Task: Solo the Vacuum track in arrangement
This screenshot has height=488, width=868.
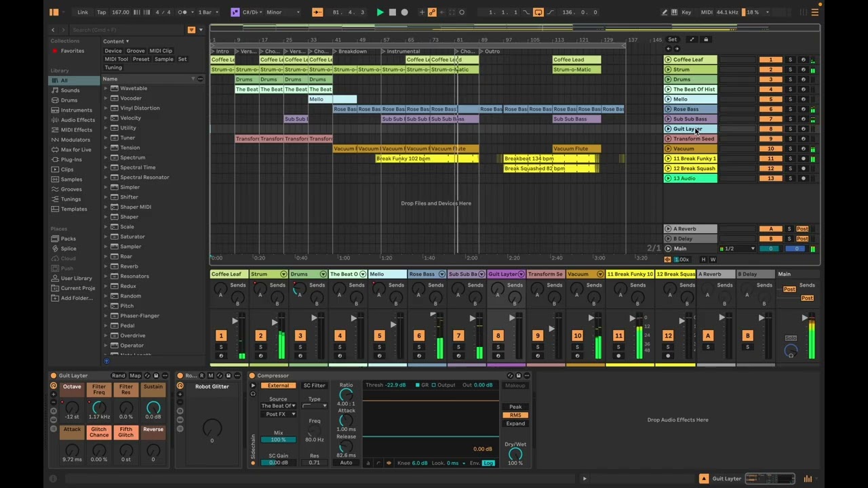Action: (790, 148)
